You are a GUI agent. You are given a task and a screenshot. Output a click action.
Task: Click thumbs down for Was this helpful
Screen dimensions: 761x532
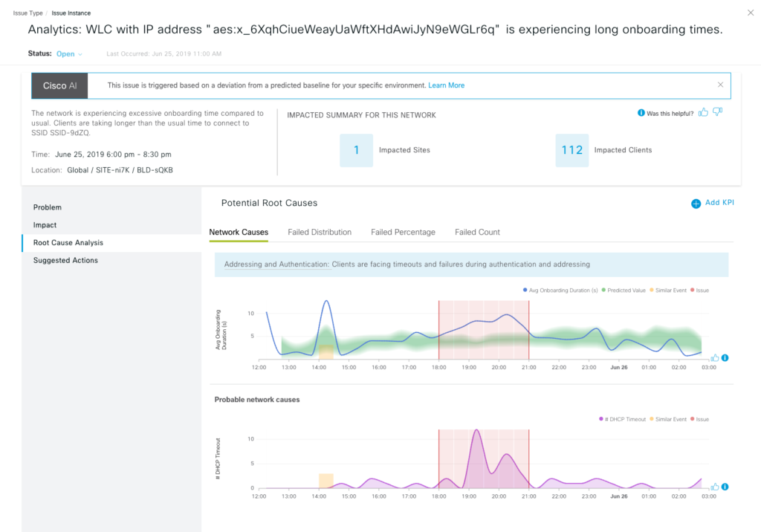717,112
